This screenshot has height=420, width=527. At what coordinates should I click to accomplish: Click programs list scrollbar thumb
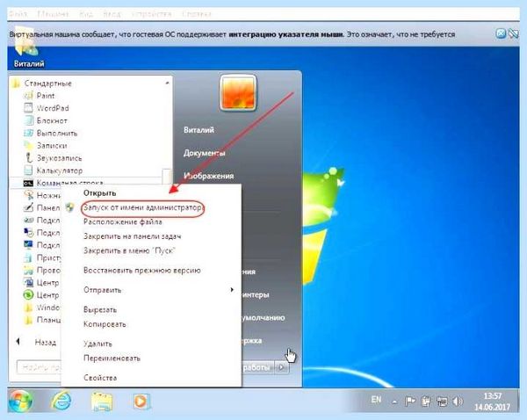click(x=167, y=176)
